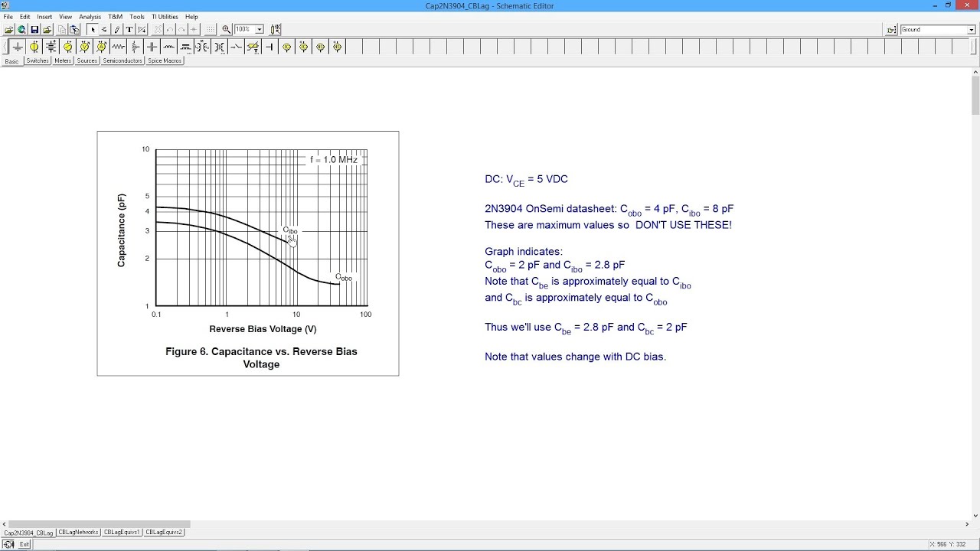Open the Help menu
This screenshot has height=551, width=980.
[x=191, y=17]
